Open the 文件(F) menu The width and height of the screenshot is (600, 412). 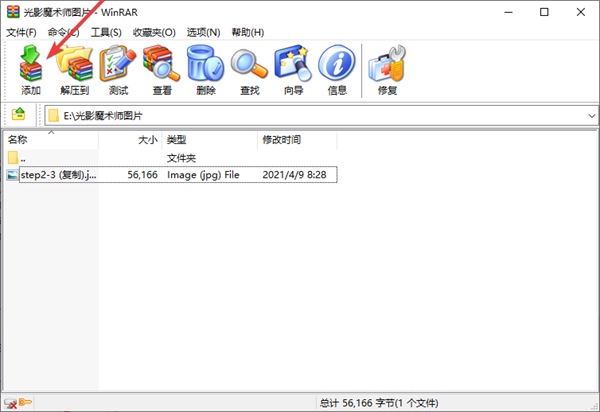[21, 33]
